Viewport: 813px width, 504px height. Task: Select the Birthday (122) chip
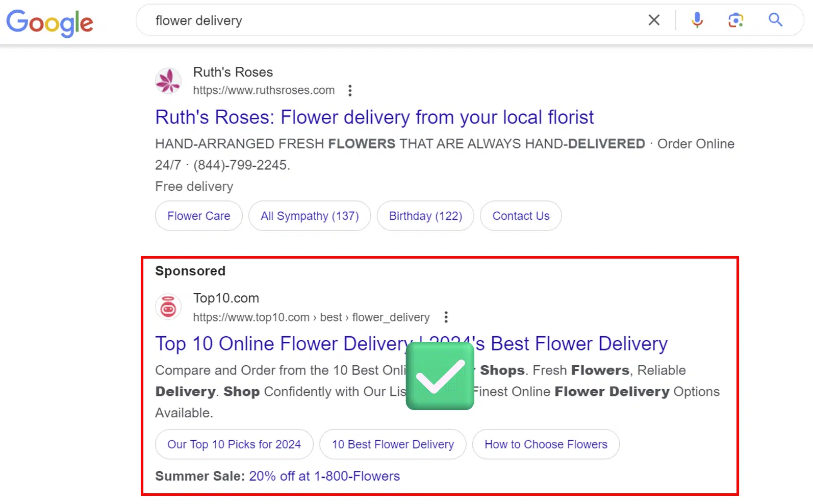(425, 216)
